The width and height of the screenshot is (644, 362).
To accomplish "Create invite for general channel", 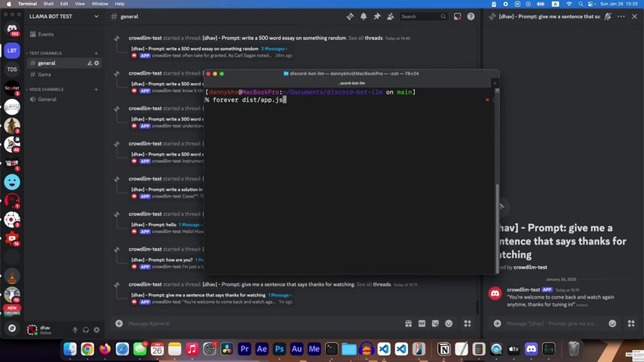I will pyautogui.click(x=90, y=63).
